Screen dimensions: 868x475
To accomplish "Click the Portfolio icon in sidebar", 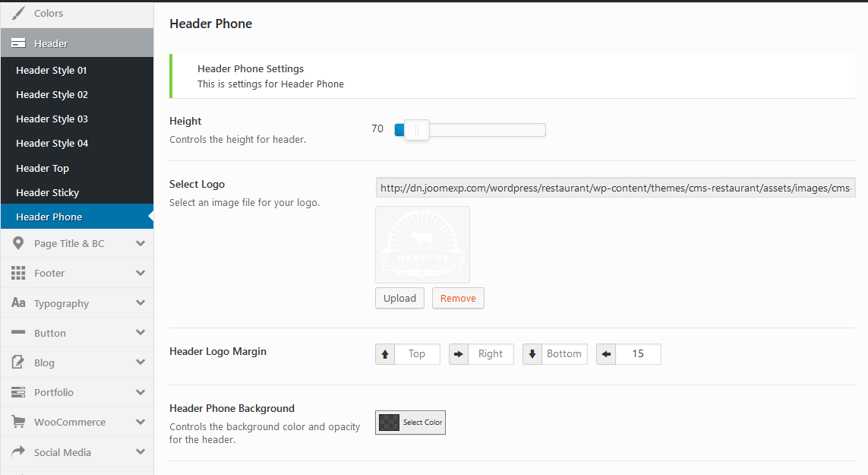I will pos(18,392).
